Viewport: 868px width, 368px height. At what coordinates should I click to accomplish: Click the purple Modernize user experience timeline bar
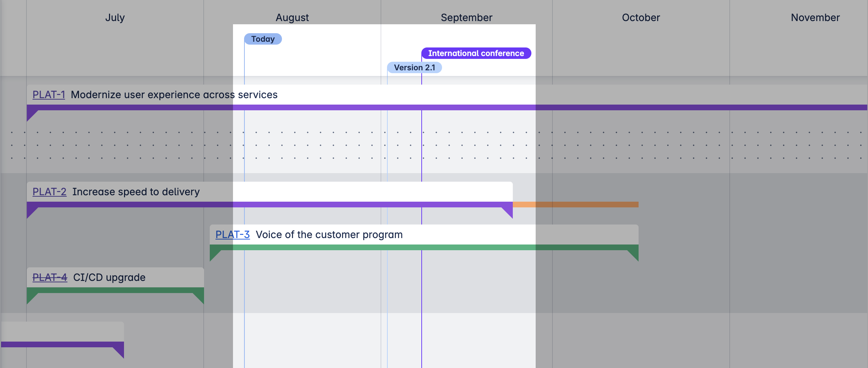(447, 107)
